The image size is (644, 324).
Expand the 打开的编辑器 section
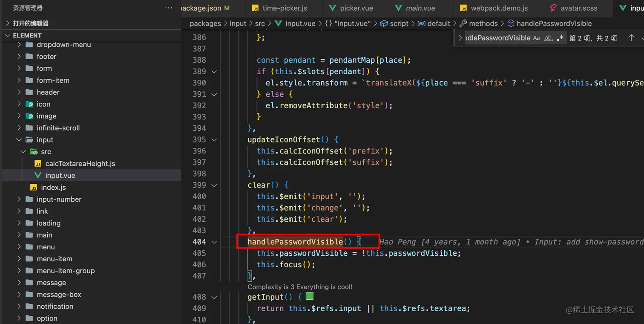point(8,23)
